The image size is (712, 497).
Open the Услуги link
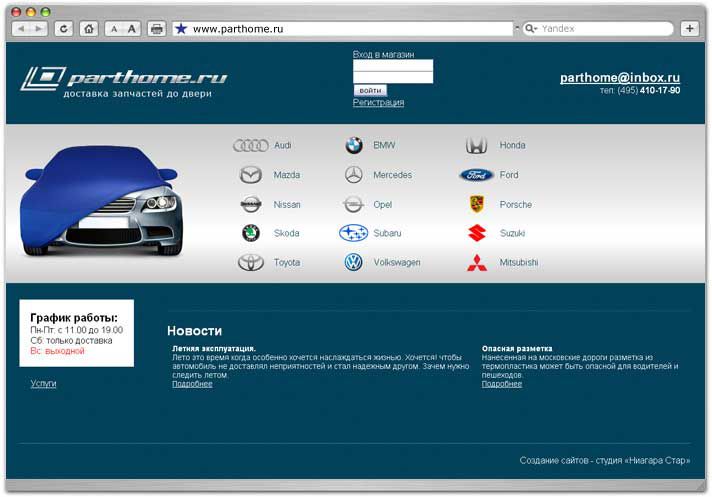point(44,384)
